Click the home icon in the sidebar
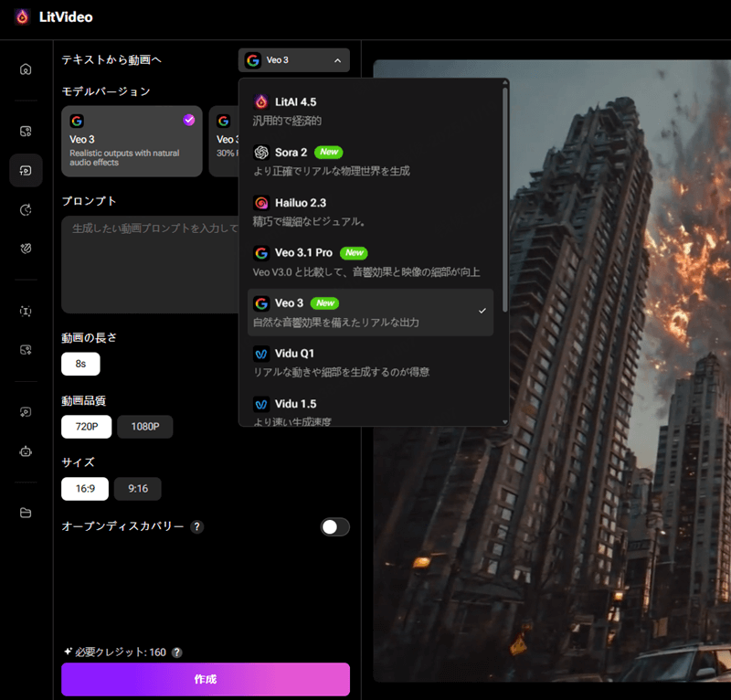Image resolution: width=731 pixels, height=700 pixels. coord(26,69)
